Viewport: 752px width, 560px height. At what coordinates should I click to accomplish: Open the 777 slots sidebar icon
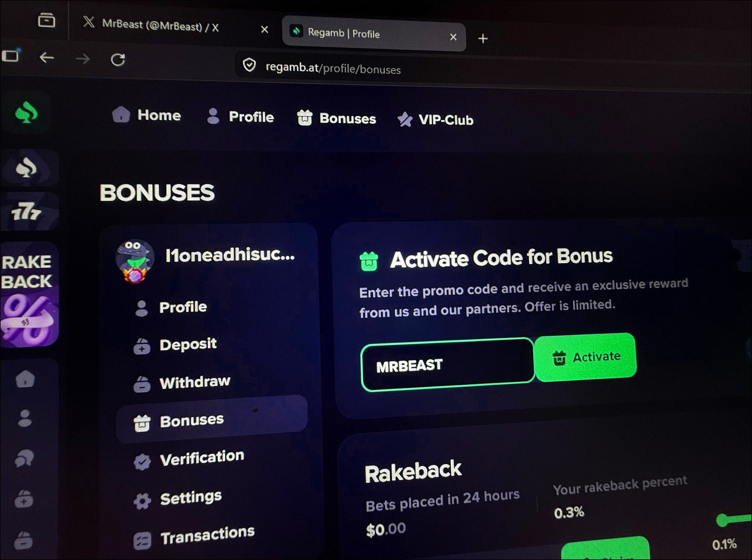[x=26, y=212]
